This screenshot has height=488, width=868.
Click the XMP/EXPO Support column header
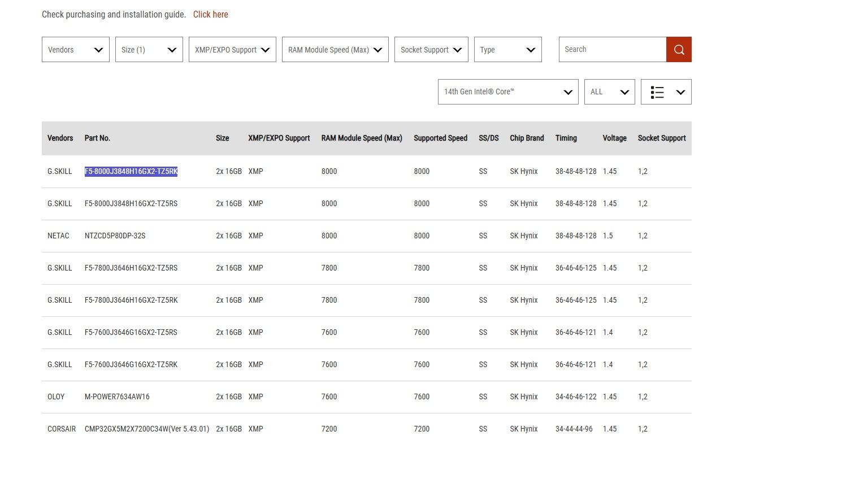279,138
